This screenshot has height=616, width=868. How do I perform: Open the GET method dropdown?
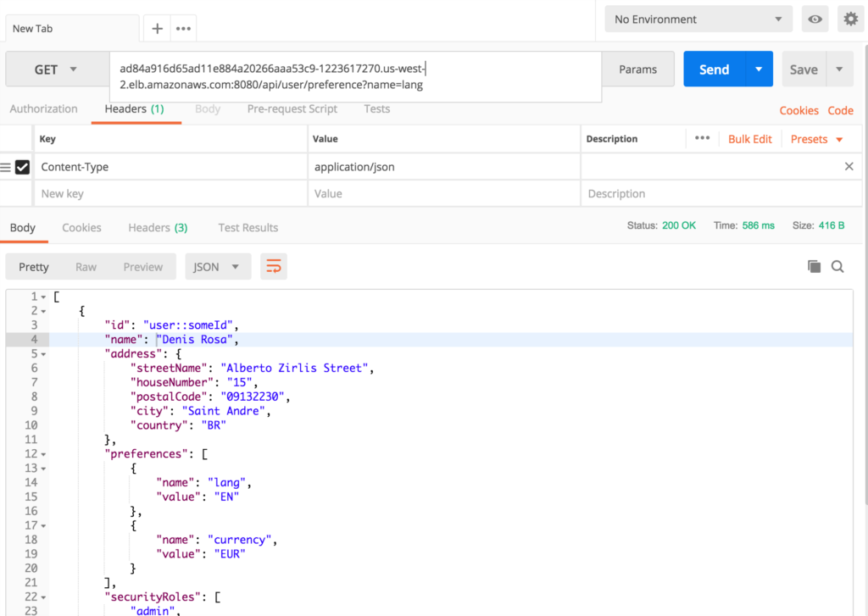click(x=57, y=69)
